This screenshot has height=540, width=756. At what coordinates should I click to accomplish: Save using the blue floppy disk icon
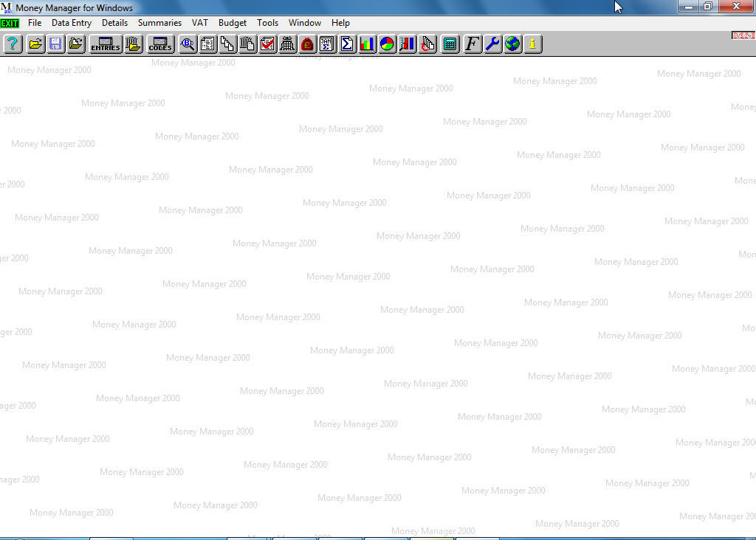click(x=55, y=44)
